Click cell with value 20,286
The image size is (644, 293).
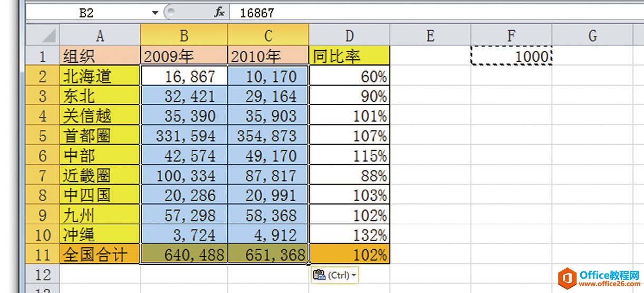[x=184, y=195]
